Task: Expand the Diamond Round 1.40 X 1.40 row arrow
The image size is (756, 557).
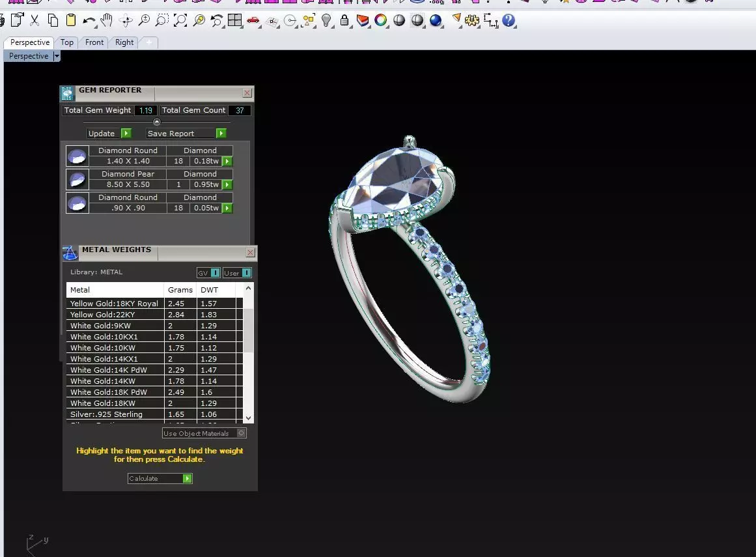Action: (227, 161)
